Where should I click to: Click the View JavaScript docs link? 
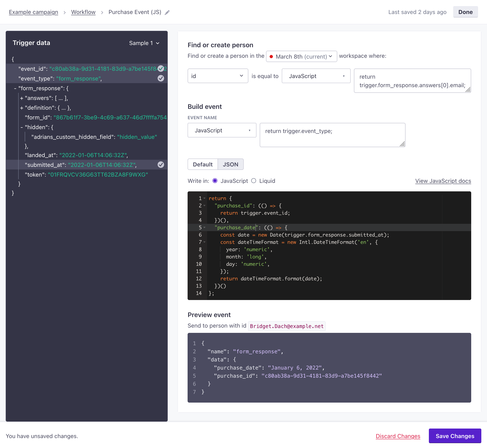click(443, 180)
